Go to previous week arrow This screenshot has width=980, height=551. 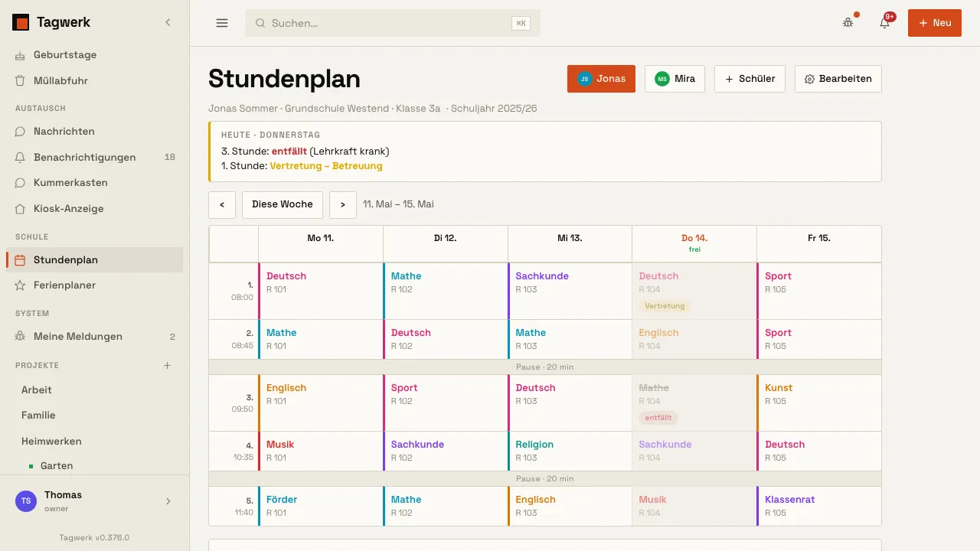222,204
